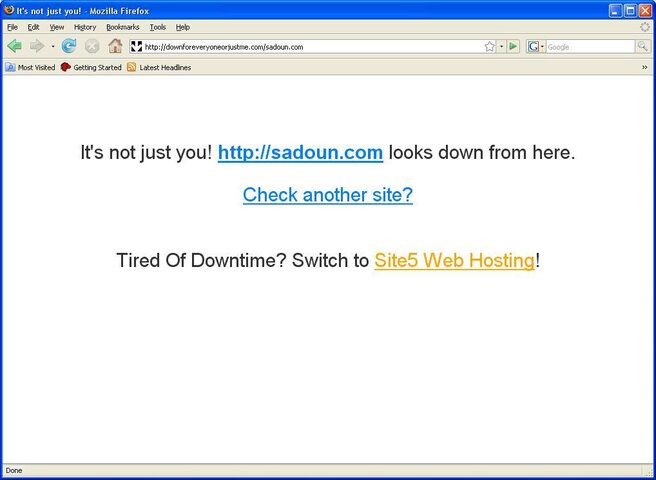Focus the Google search input box
656x480 pixels.
590,47
